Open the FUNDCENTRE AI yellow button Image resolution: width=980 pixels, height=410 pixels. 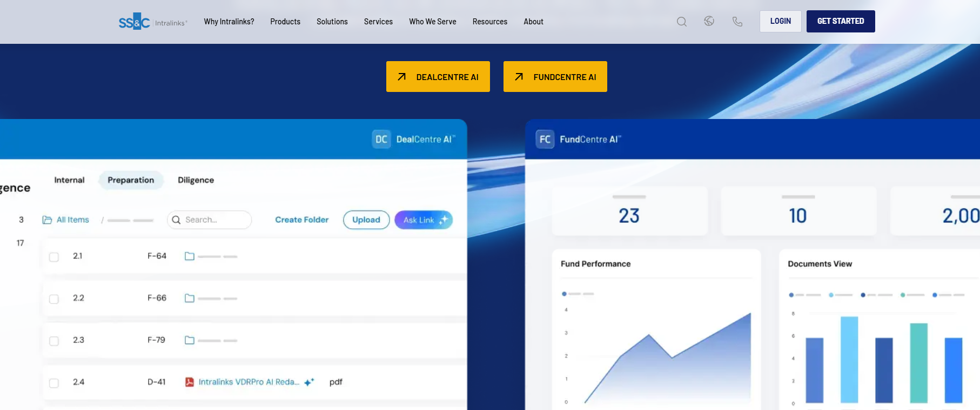pyautogui.click(x=555, y=77)
